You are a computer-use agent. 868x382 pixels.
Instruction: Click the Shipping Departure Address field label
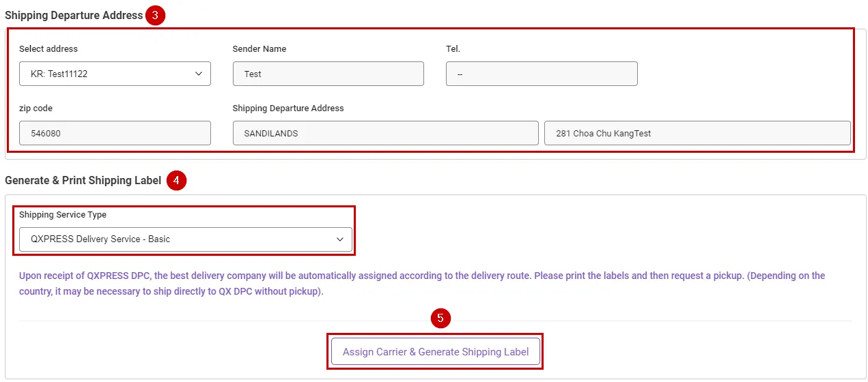(x=288, y=108)
